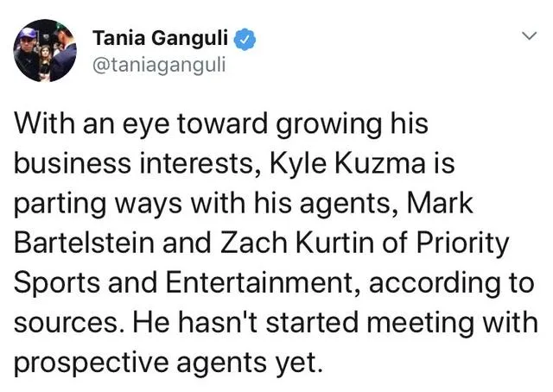Image resolution: width=553 pixels, height=392 pixels.
Task: Open the tweet options chevron menu
Action: coord(530,35)
